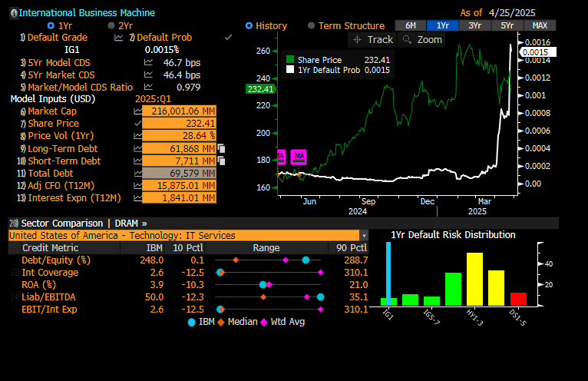Viewport: 588px width, 381px height.
Task: Open the chart icon next to Default Grade
Action: (x=118, y=38)
